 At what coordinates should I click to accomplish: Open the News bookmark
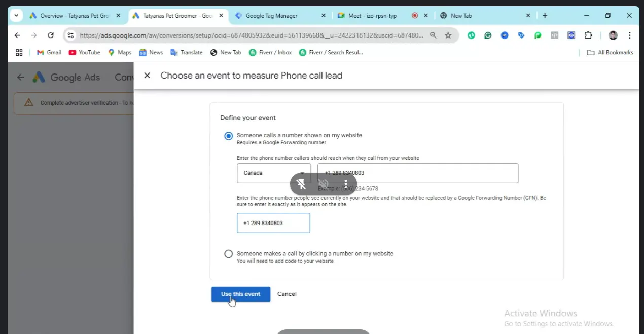point(151,52)
